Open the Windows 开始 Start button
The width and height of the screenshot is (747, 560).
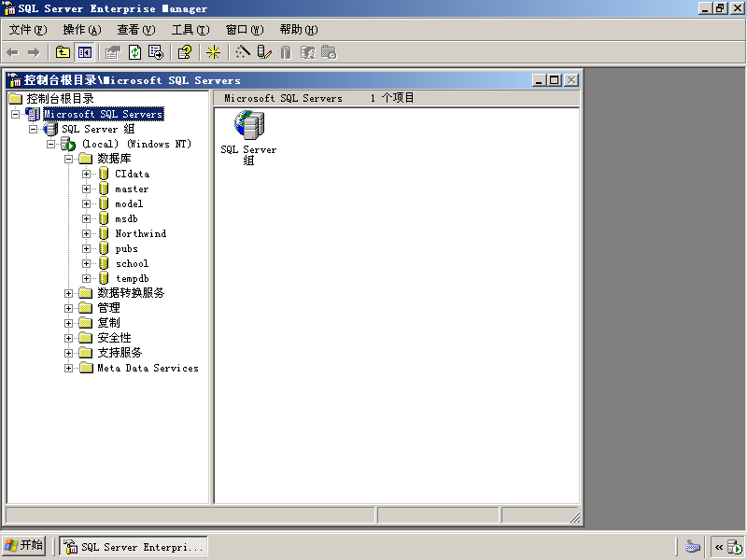click(24, 546)
